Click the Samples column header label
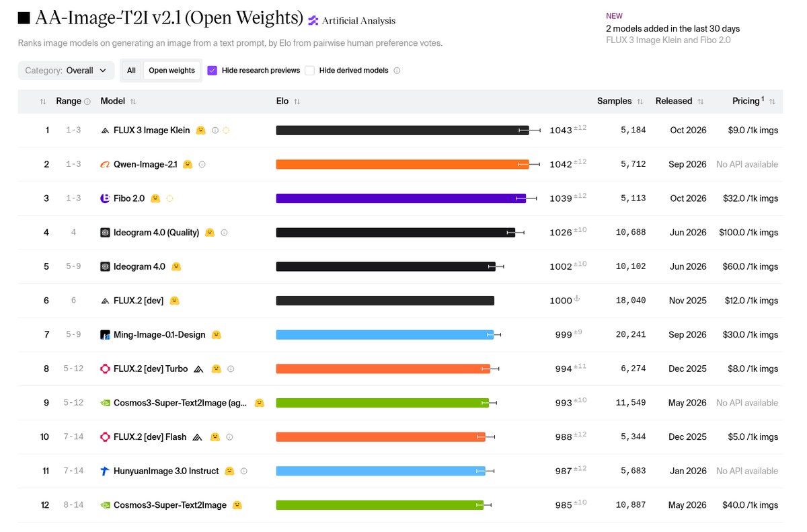The image size is (807, 532). (x=615, y=101)
